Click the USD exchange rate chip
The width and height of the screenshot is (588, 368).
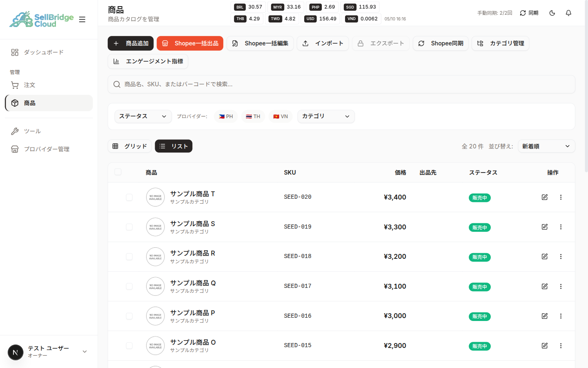320,19
